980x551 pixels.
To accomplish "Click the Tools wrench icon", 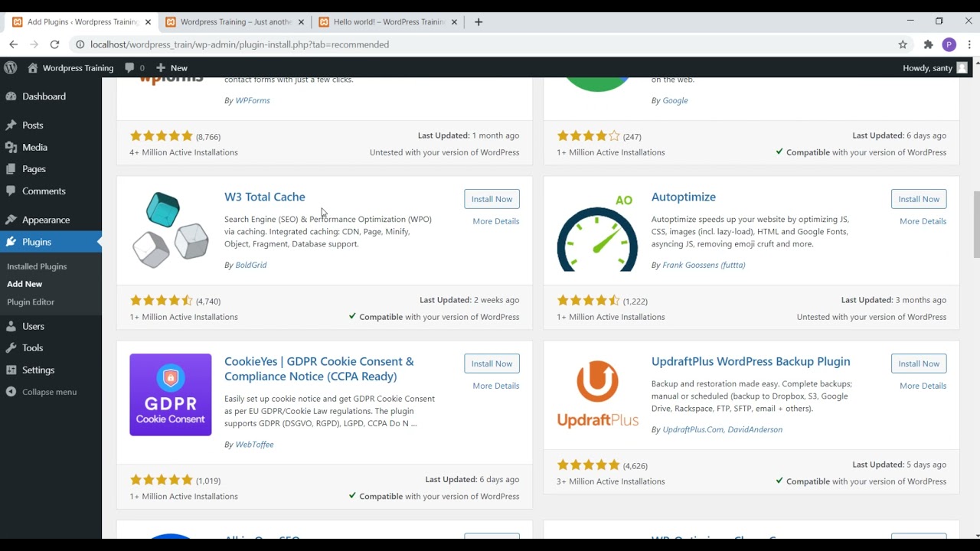I will coord(11,348).
